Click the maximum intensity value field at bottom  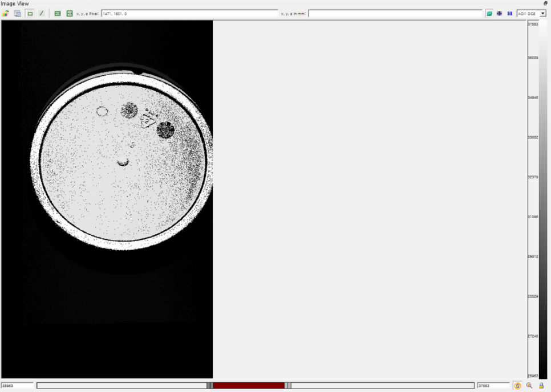pos(493,386)
